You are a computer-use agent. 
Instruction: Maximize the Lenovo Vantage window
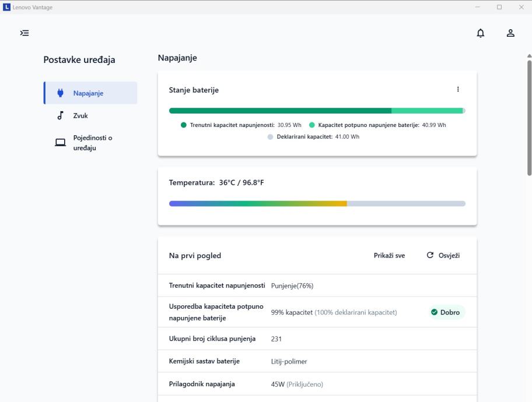pyautogui.click(x=499, y=6)
